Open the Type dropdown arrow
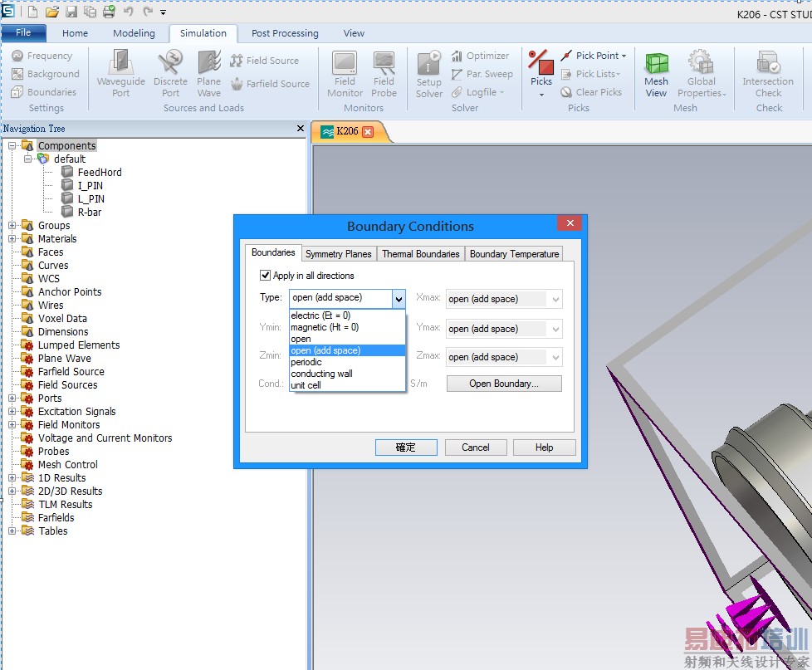The image size is (812, 670). click(399, 299)
